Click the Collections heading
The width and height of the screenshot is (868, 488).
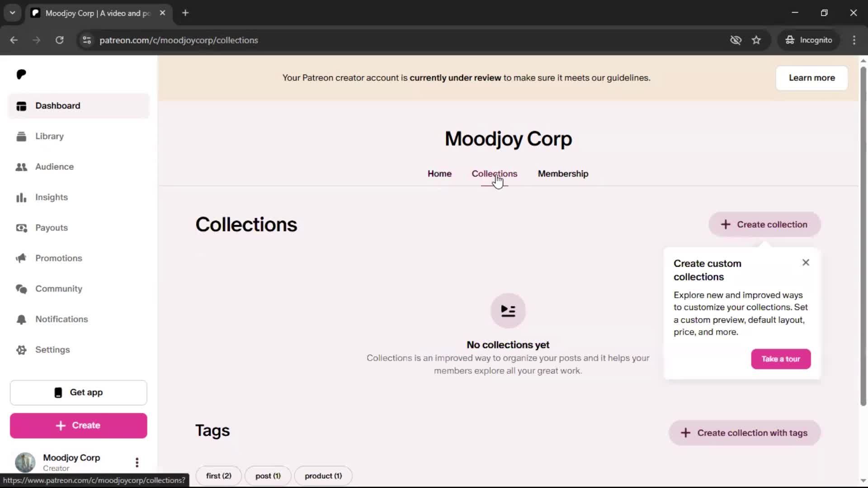(x=246, y=225)
